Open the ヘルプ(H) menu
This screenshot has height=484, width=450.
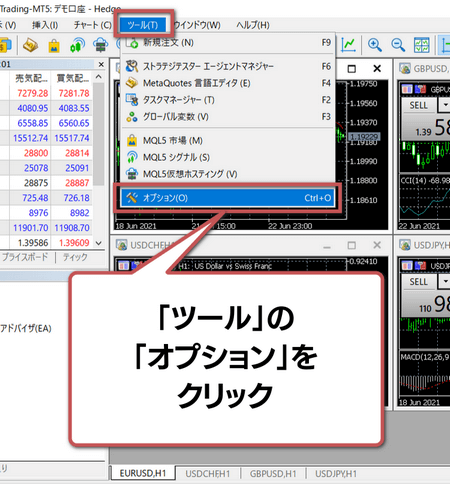pos(253,25)
